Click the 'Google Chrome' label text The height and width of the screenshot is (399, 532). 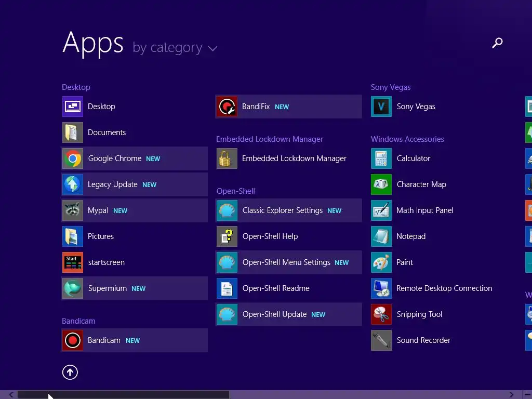(x=115, y=158)
